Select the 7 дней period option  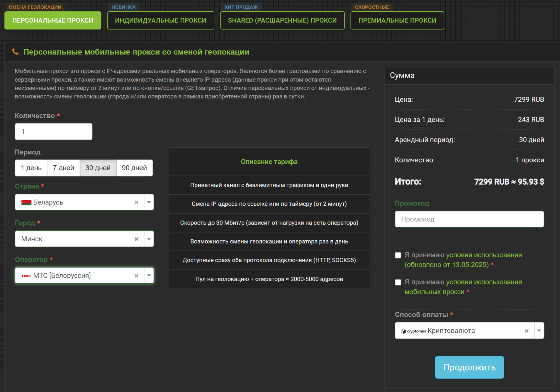63,168
